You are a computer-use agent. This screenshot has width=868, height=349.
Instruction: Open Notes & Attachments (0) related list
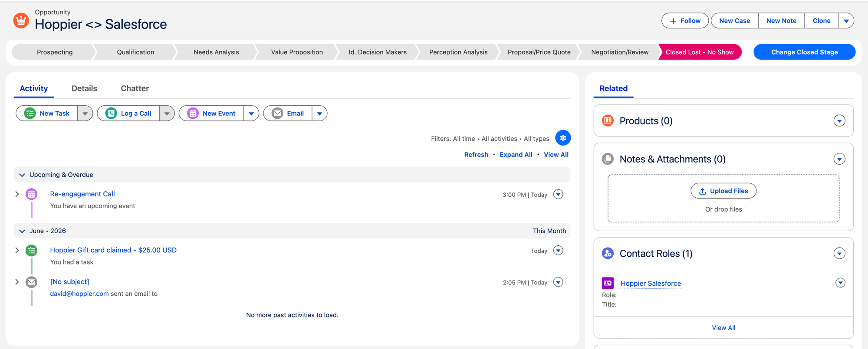click(672, 159)
